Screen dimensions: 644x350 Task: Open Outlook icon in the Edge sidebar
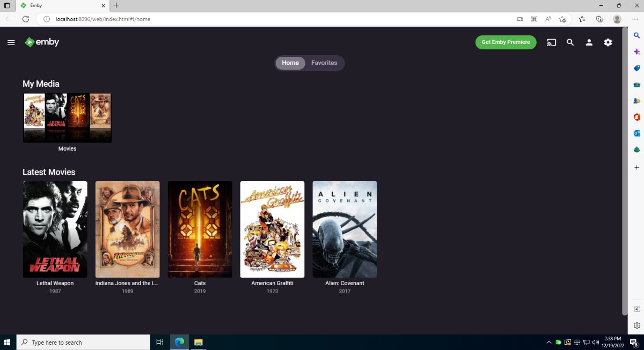pos(636,133)
